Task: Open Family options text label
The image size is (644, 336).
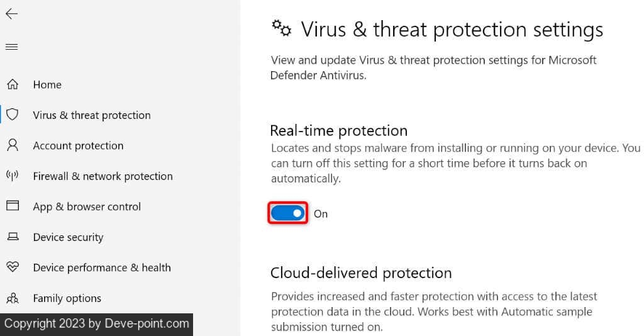Action: [x=67, y=298]
